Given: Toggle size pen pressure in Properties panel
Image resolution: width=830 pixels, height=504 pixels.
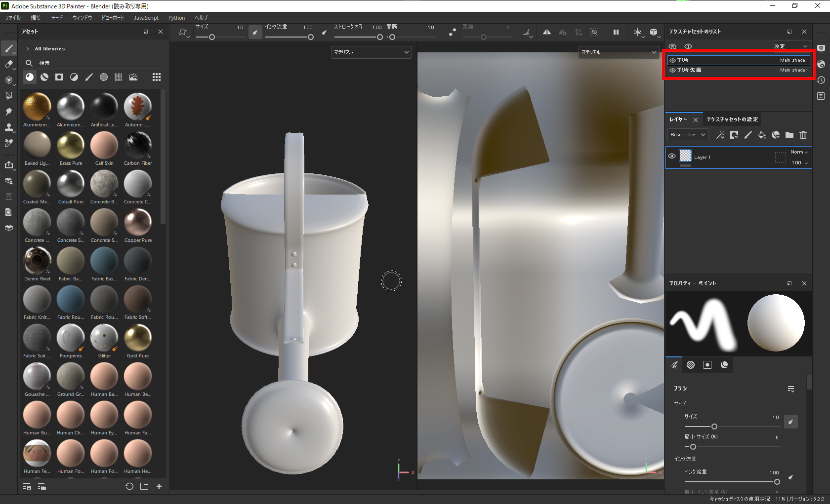Looking at the screenshot, I should tap(791, 422).
